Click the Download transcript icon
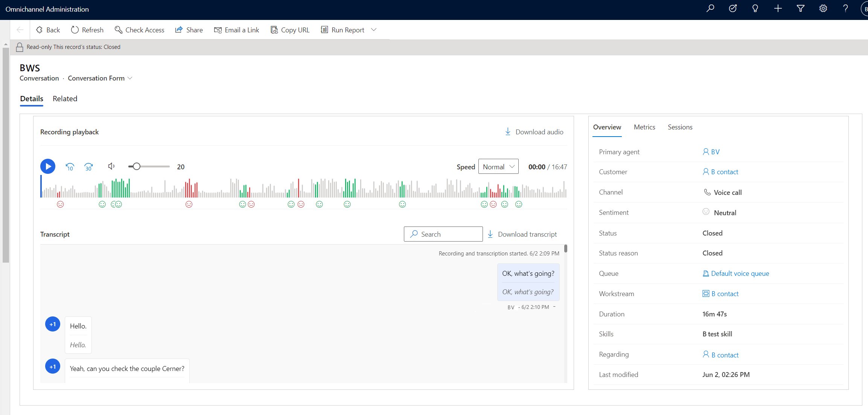The width and height of the screenshot is (868, 415). [x=490, y=234]
